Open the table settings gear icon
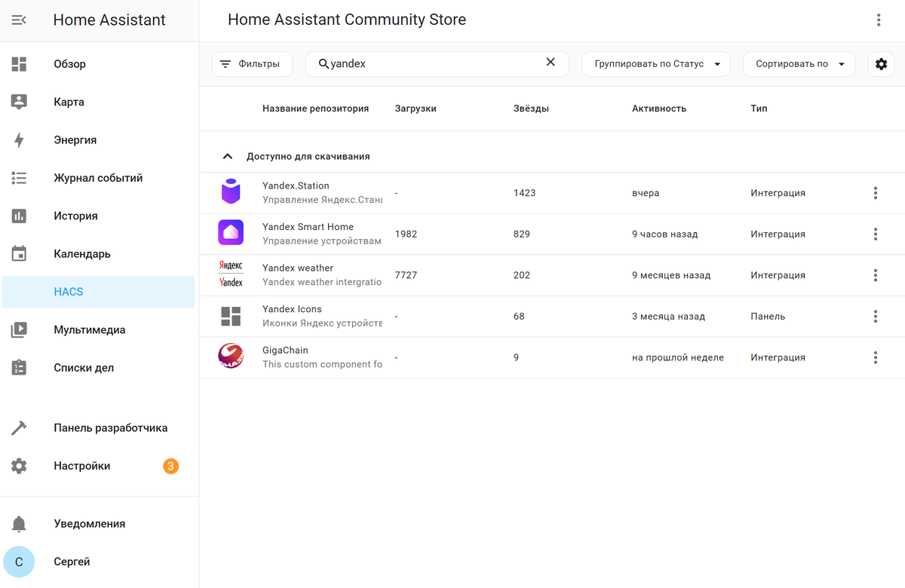Screen dimensions: 905x588 pyautogui.click(x=881, y=64)
